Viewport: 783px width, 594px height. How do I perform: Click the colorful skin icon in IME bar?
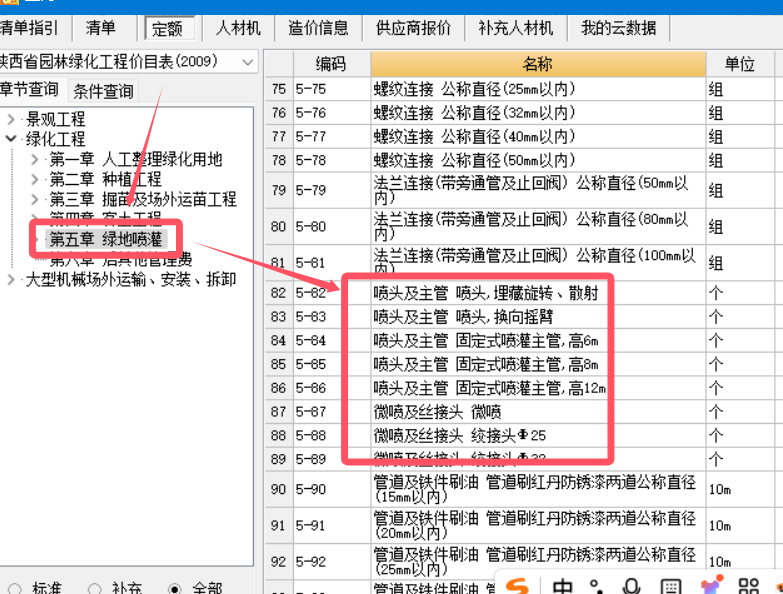[712, 585]
